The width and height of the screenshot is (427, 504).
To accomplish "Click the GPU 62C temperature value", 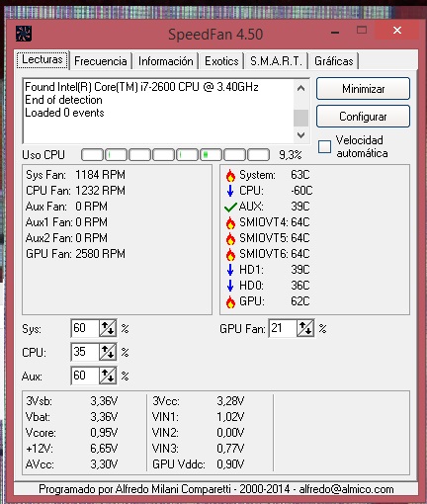I will coord(300,301).
